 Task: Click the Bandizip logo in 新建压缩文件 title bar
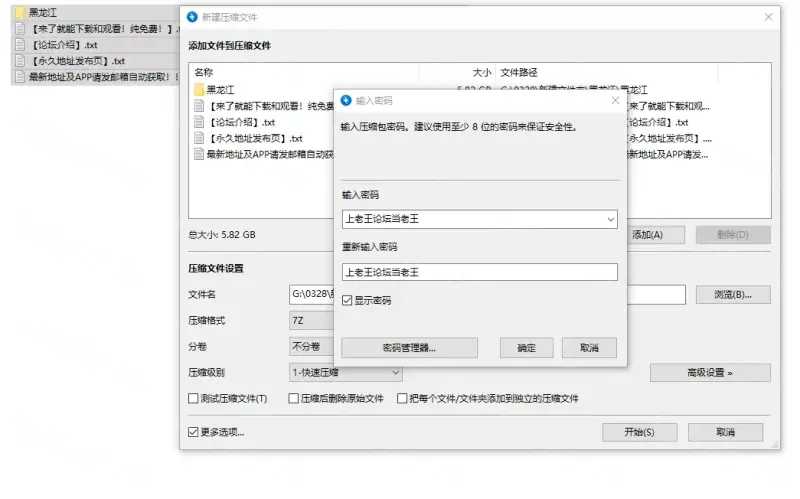192,17
